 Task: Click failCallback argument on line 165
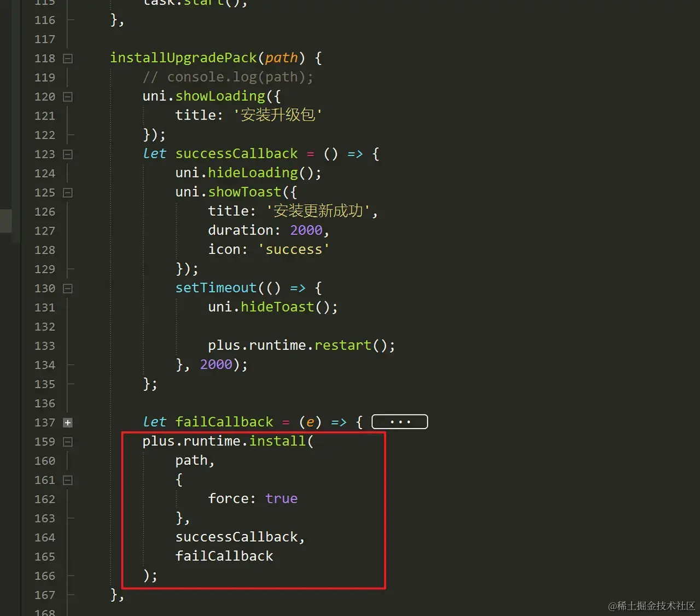[x=224, y=556]
